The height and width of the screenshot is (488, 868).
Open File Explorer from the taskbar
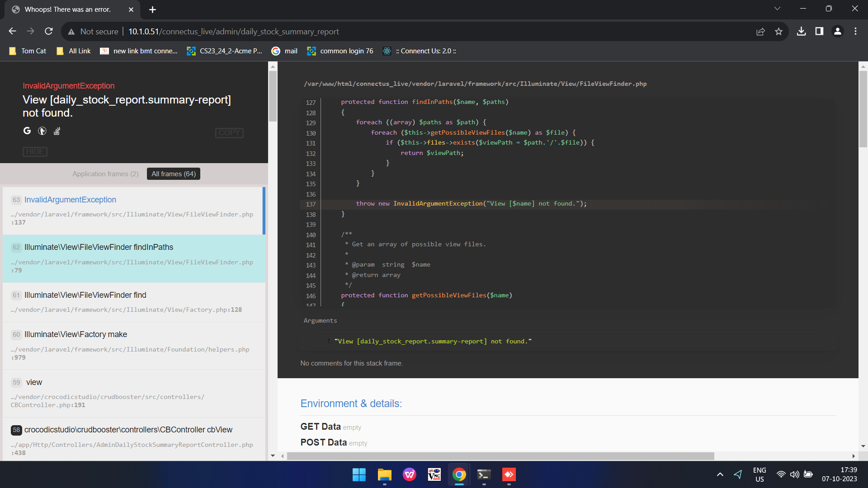click(x=384, y=474)
